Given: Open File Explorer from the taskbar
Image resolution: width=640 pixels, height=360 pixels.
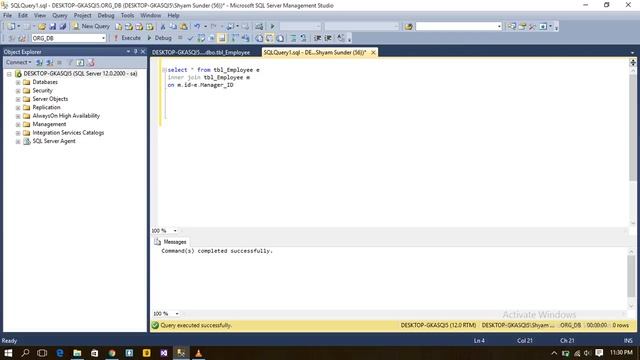Looking at the screenshot, I should pyautogui.click(x=77, y=353).
